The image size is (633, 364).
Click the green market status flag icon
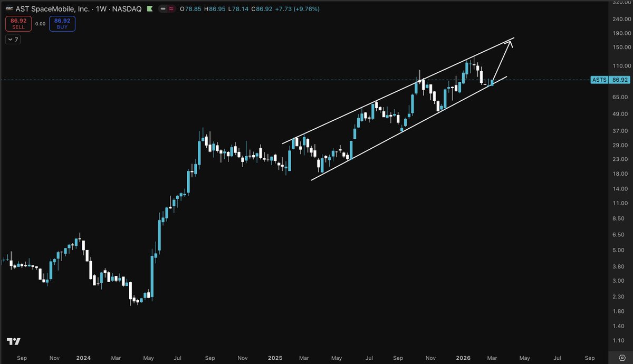pyautogui.click(x=150, y=9)
